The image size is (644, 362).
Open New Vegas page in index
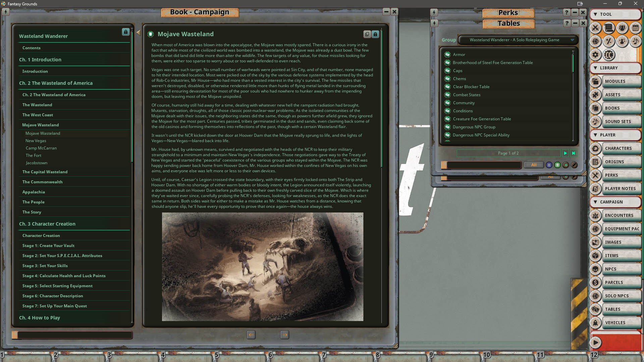pyautogui.click(x=36, y=141)
